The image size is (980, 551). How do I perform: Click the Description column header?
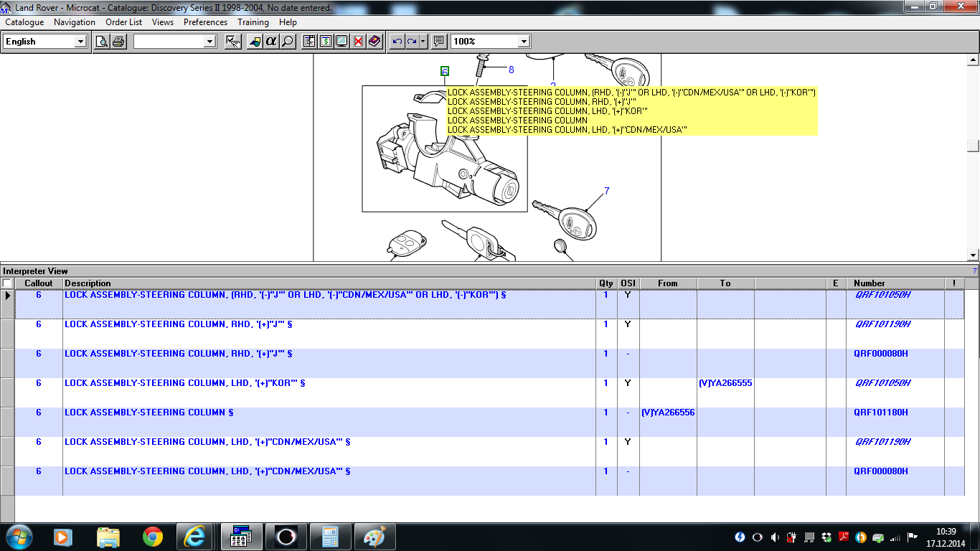88,283
